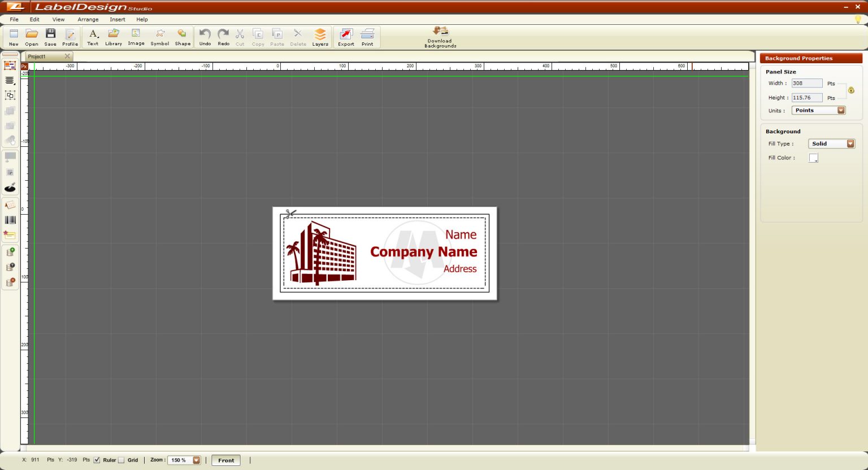This screenshot has width=868, height=470.
Task: Open the Arrange menu
Action: point(88,19)
